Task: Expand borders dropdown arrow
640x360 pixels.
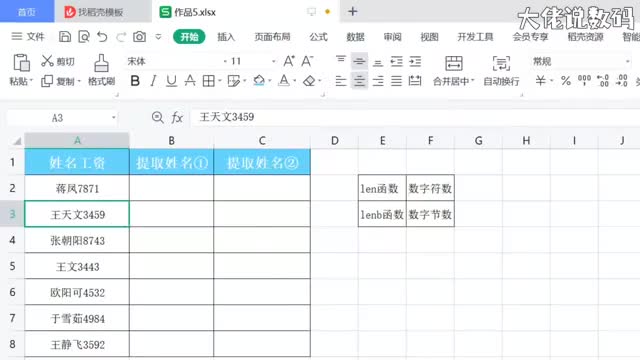Action: click(x=220, y=81)
